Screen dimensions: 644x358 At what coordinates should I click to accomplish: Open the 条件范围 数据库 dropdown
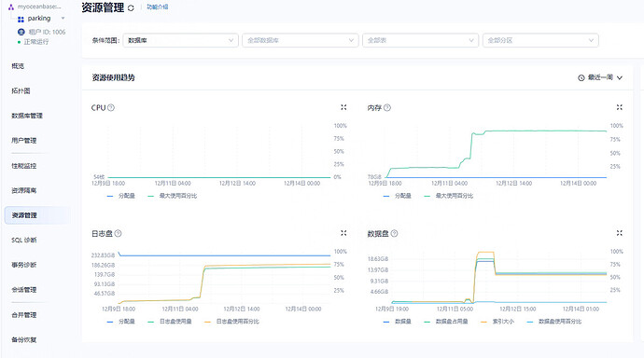point(181,40)
